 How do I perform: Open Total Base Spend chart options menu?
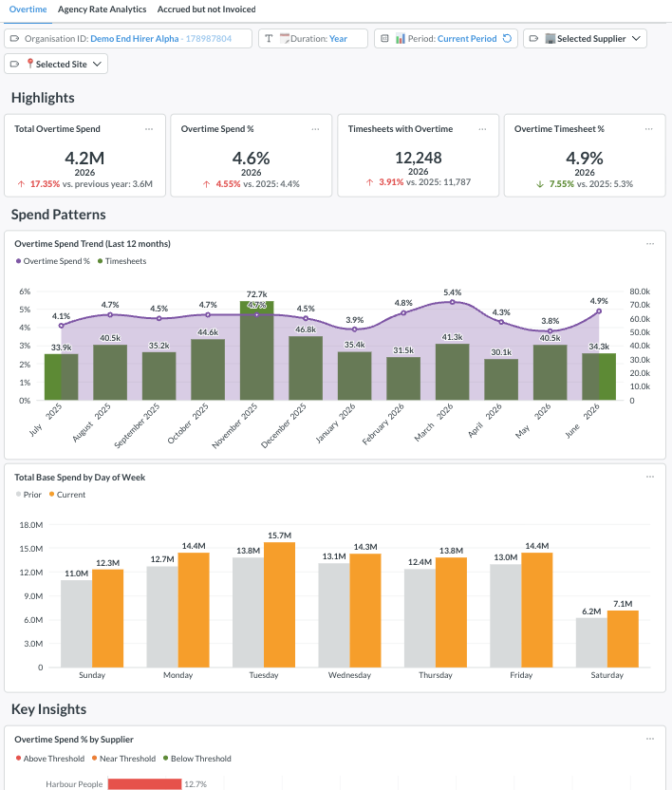click(650, 477)
